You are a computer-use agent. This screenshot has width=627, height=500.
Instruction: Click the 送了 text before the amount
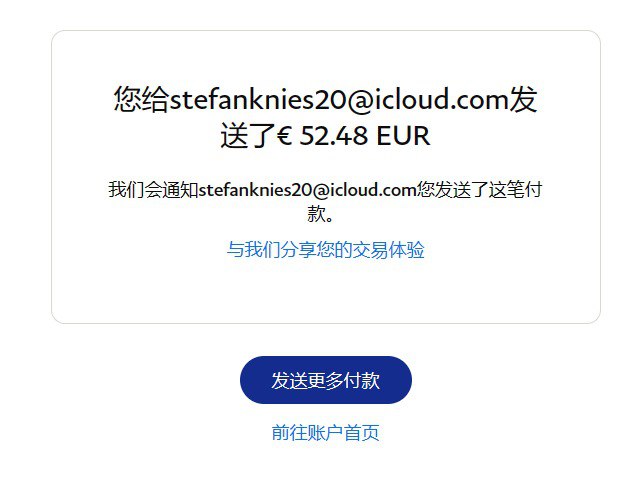pyautogui.click(x=248, y=135)
